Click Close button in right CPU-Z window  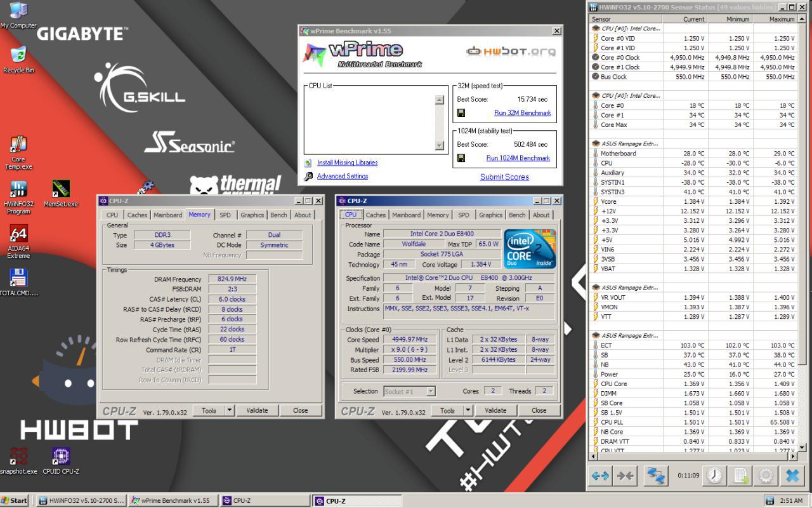539,410
